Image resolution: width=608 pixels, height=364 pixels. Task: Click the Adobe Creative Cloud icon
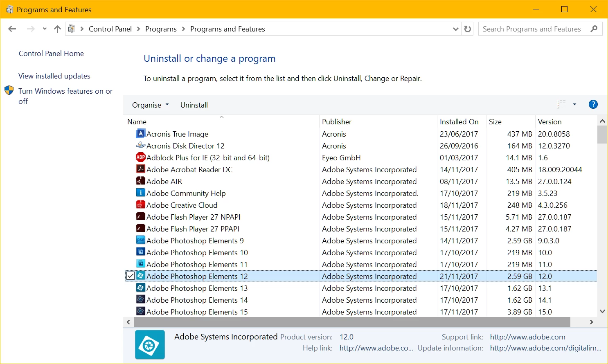pyautogui.click(x=140, y=204)
